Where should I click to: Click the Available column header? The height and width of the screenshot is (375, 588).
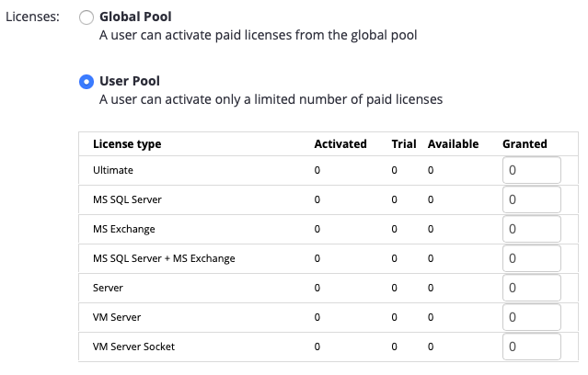pyautogui.click(x=453, y=144)
